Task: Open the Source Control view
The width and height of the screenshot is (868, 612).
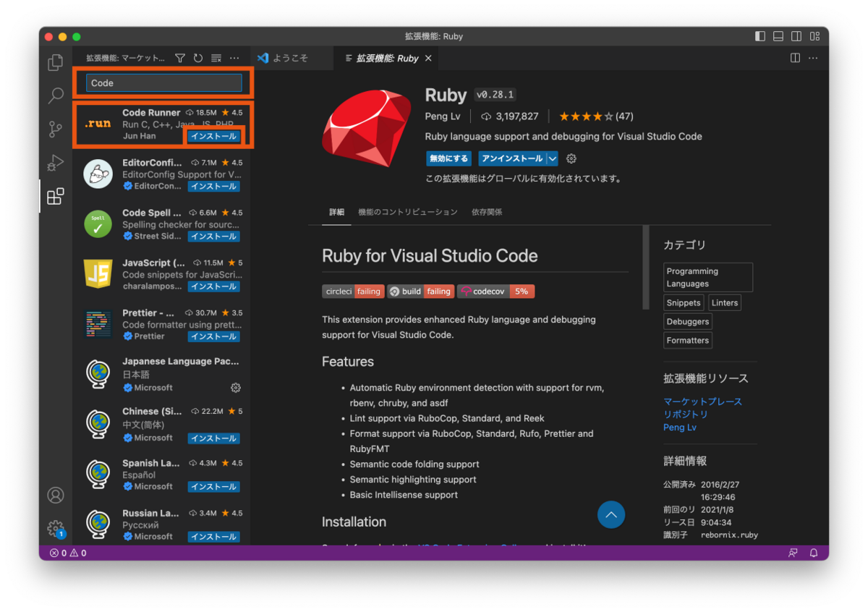Action: click(56, 129)
